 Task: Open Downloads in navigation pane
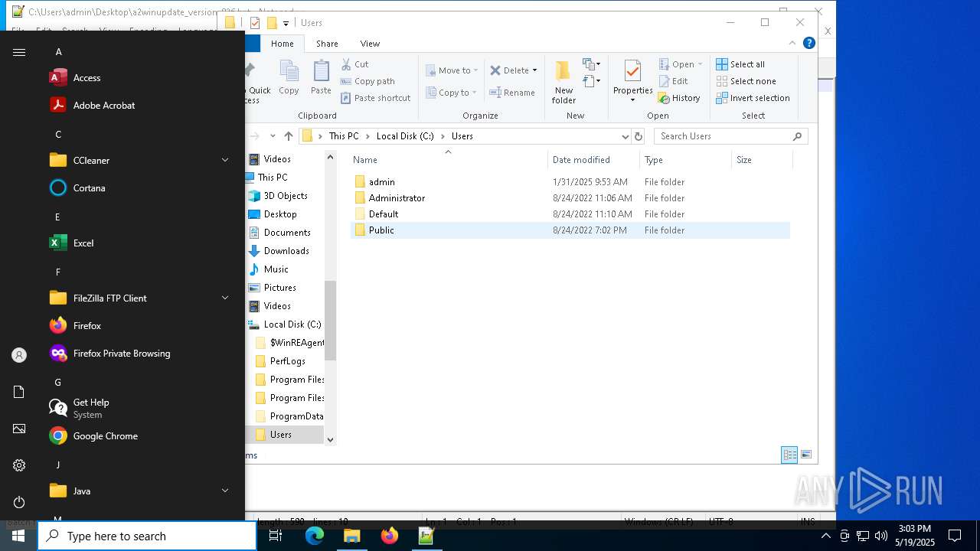point(286,251)
